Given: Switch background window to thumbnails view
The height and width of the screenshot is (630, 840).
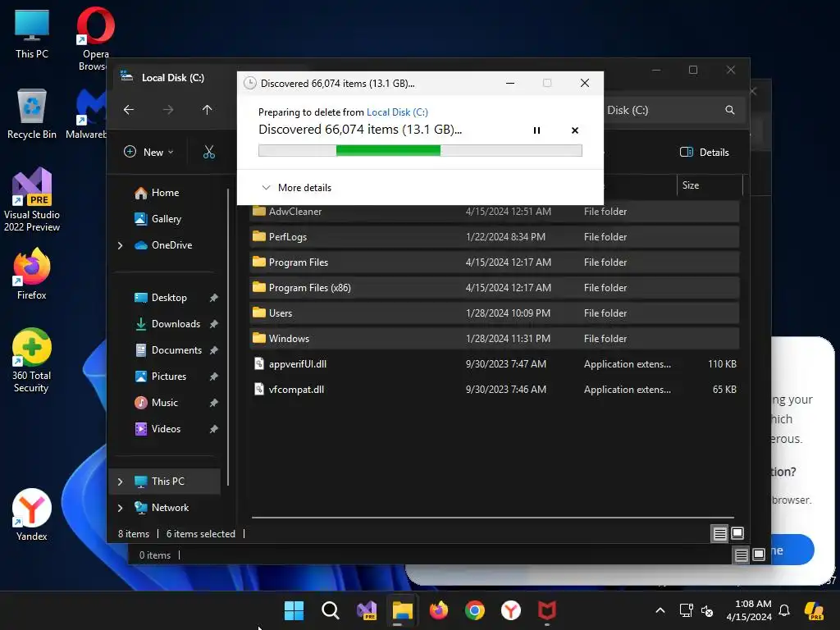Looking at the screenshot, I should pos(759,555).
